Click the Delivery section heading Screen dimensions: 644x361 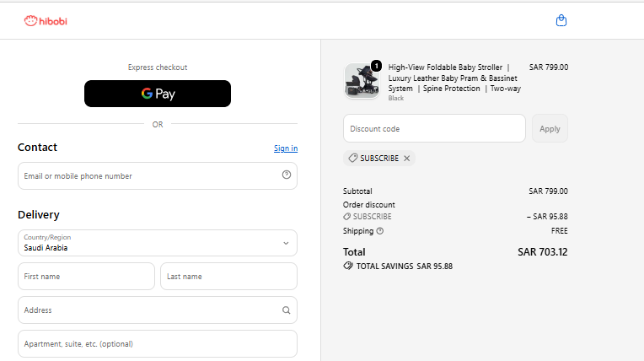pos(39,214)
